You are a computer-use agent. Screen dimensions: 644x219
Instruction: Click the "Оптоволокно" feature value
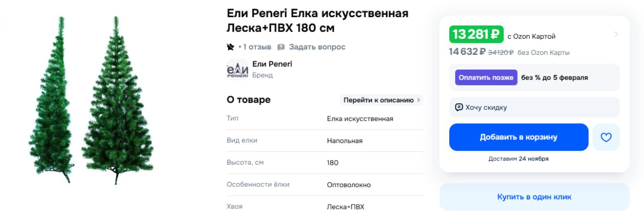(349, 185)
